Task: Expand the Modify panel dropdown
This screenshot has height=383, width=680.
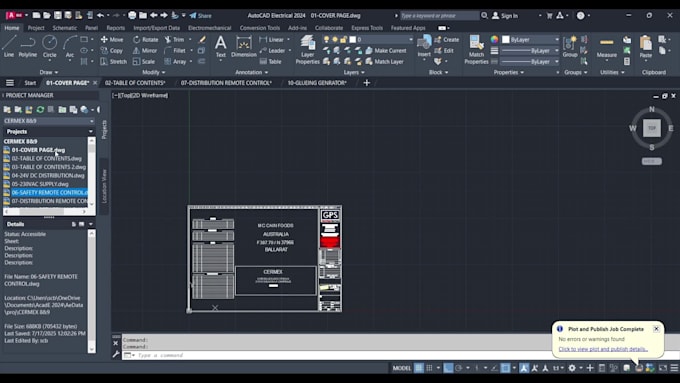Action: pyautogui.click(x=154, y=72)
